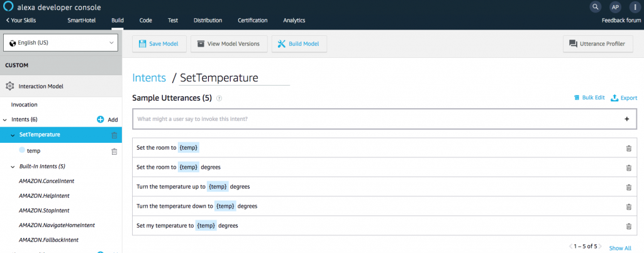Delete "Turn the temperature up to" utterance

[x=628, y=188]
